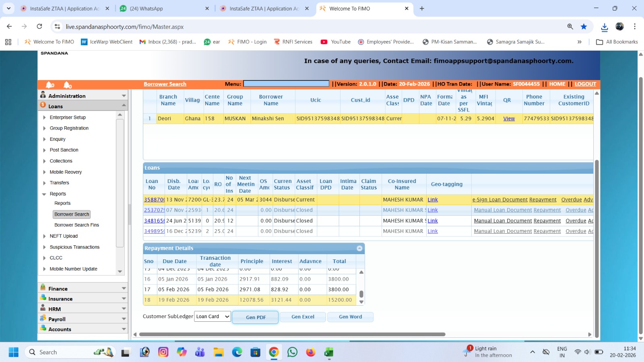Click the Gen PDF button
644x362 pixels.
(x=255, y=317)
